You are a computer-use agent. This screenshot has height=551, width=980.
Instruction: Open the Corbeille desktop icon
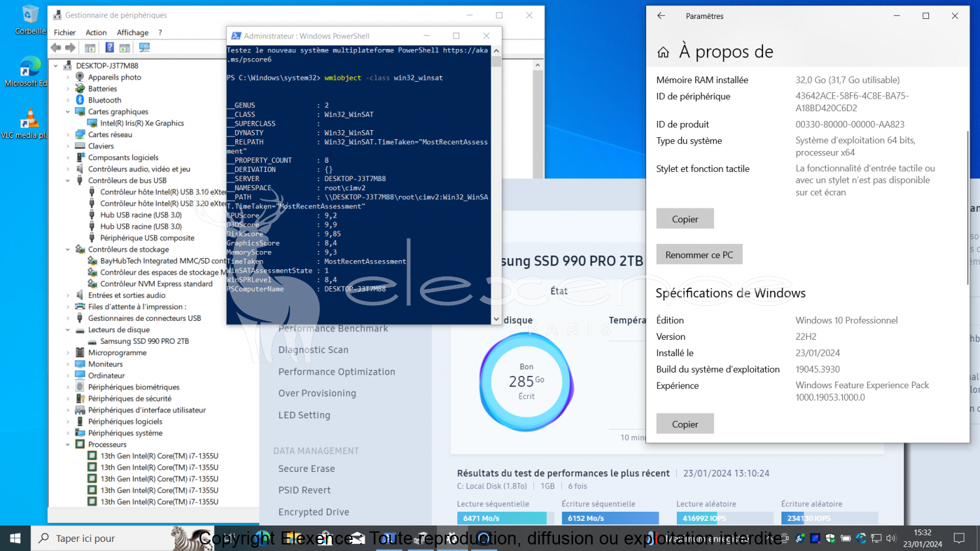click(x=29, y=20)
